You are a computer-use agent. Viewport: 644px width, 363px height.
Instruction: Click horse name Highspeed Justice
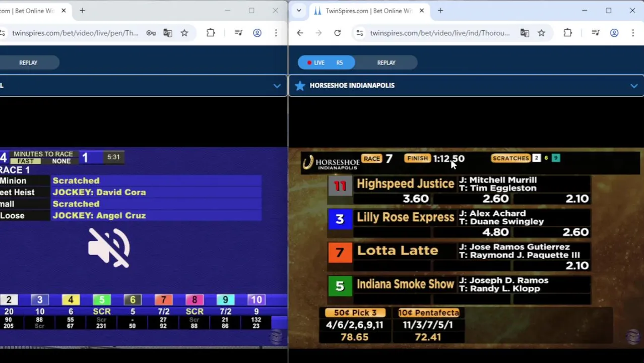point(405,184)
